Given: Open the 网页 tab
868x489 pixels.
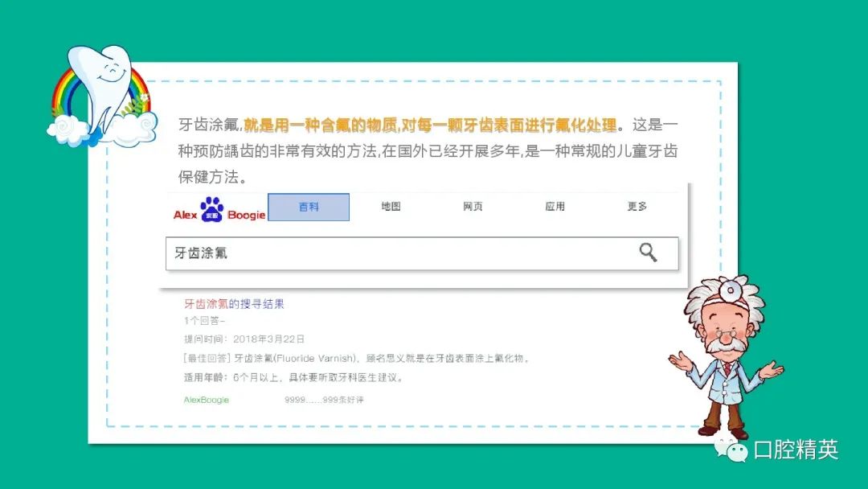Looking at the screenshot, I should point(473,207).
